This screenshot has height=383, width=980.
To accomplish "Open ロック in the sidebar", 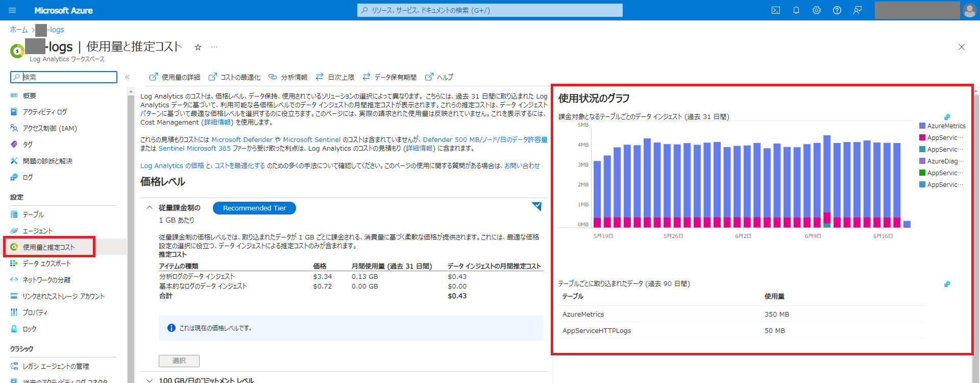I will [30, 329].
